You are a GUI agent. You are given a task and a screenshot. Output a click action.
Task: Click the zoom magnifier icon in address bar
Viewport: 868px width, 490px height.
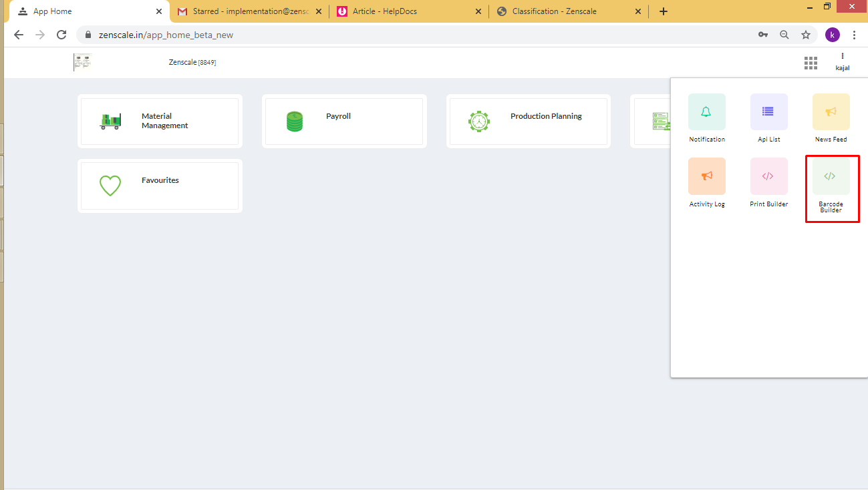[x=784, y=35]
